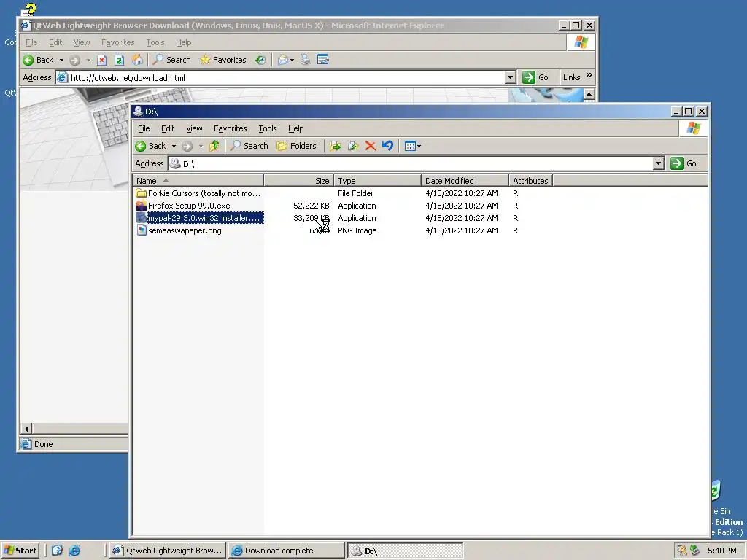Click Back in Internet Explorer toolbar
The image size is (747, 560).
[x=38, y=60]
